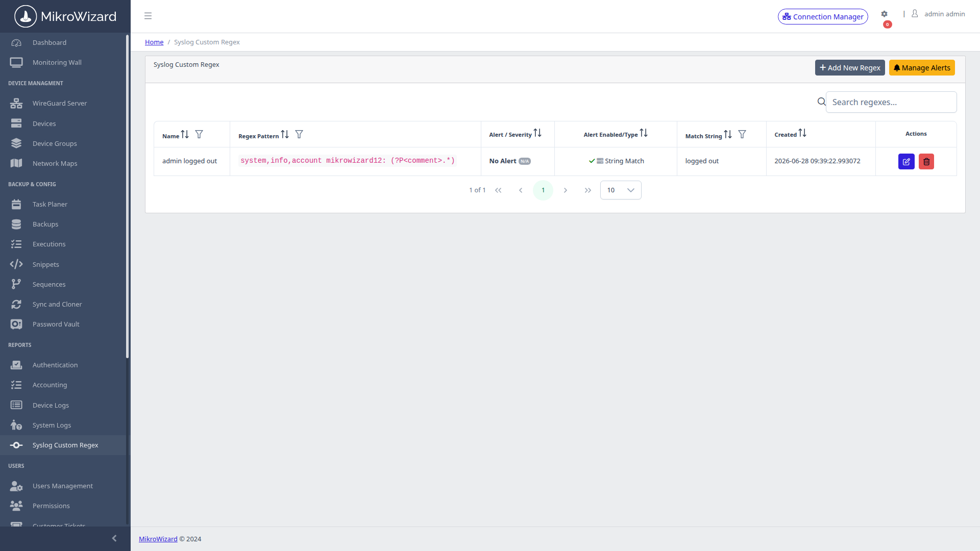Screen dimensions: 980x551
Task: Click the MikroWizard logo
Action: click(65, 16)
